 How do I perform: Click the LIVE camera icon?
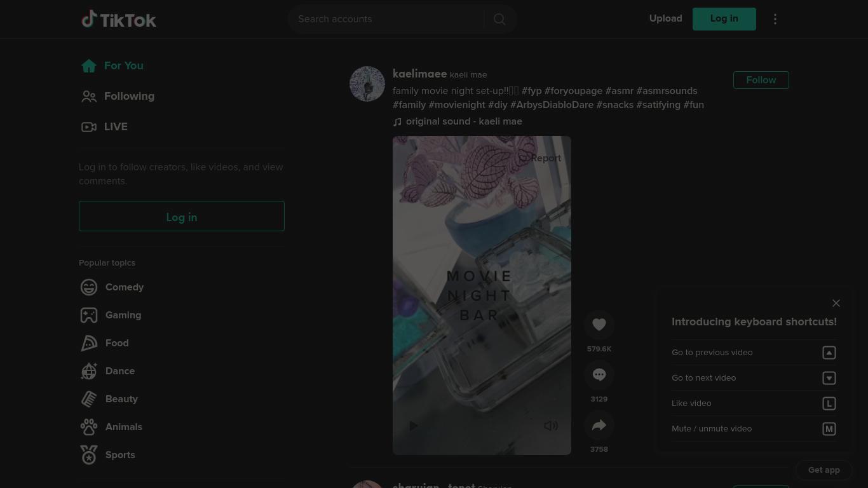pos(89,126)
